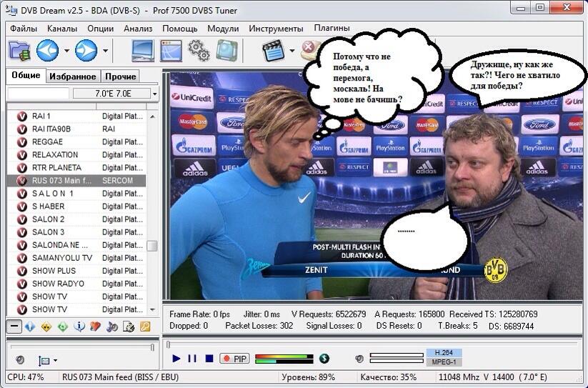Open the Плагины menu
This screenshot has height=388, width=588.
point(332,28)
